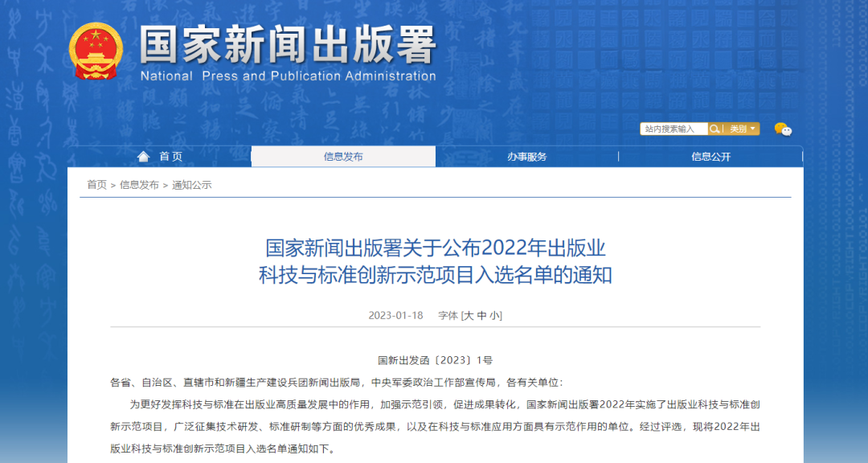Click paragraph line starting 新示范项目，广泛征集
Image resolution: width=868 pixels, height=463 pixels.
pos(435,427)
